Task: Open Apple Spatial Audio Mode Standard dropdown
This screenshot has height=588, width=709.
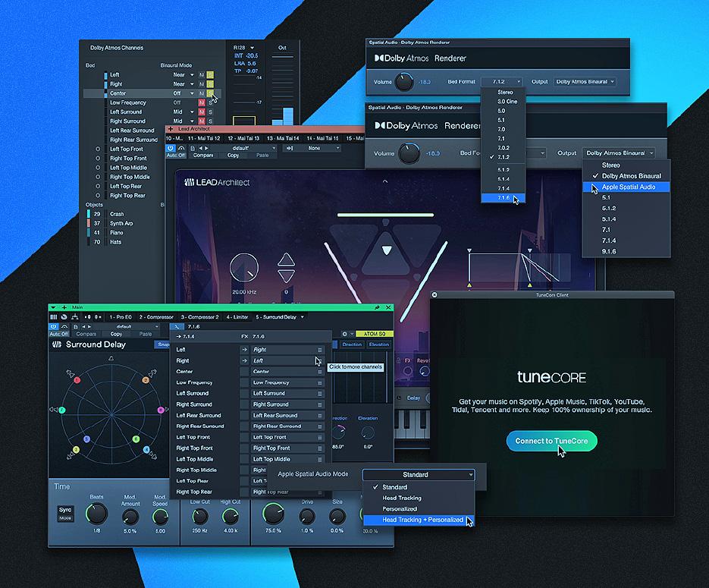Action: pyautogui.click(x=419, y=474)
